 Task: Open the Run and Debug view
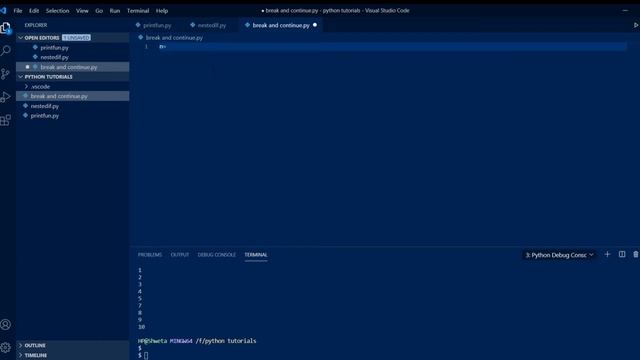(6, 97)
